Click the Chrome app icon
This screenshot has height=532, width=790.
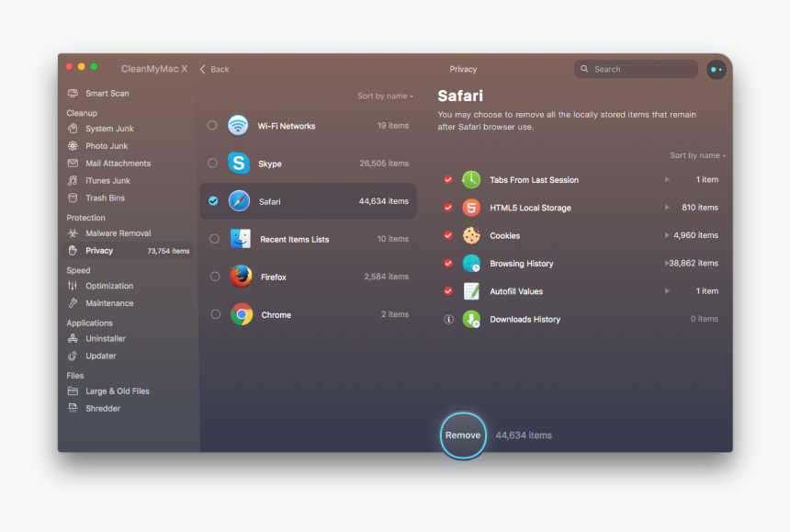click(x=242, y=314)
